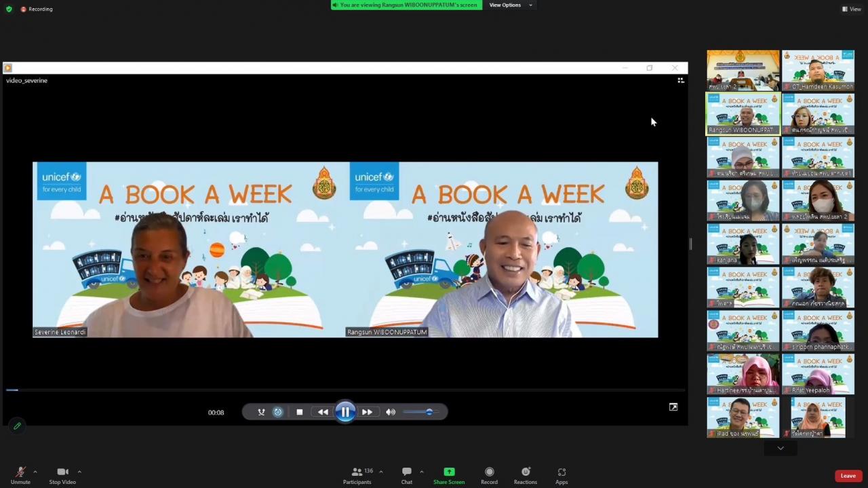Click the switch-to-library icon in media player
This screenshot has width=868, height=488.
pyautogui.click(x=681, y=80)
